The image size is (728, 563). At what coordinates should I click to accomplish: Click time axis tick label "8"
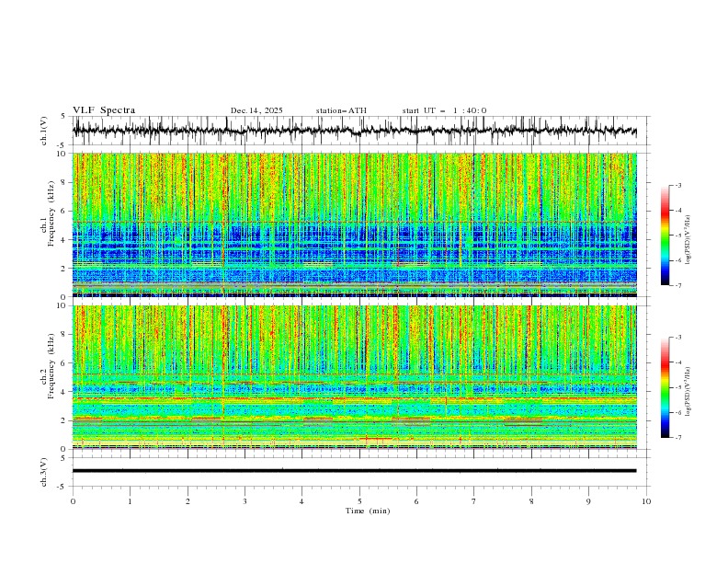coord(531,501)
